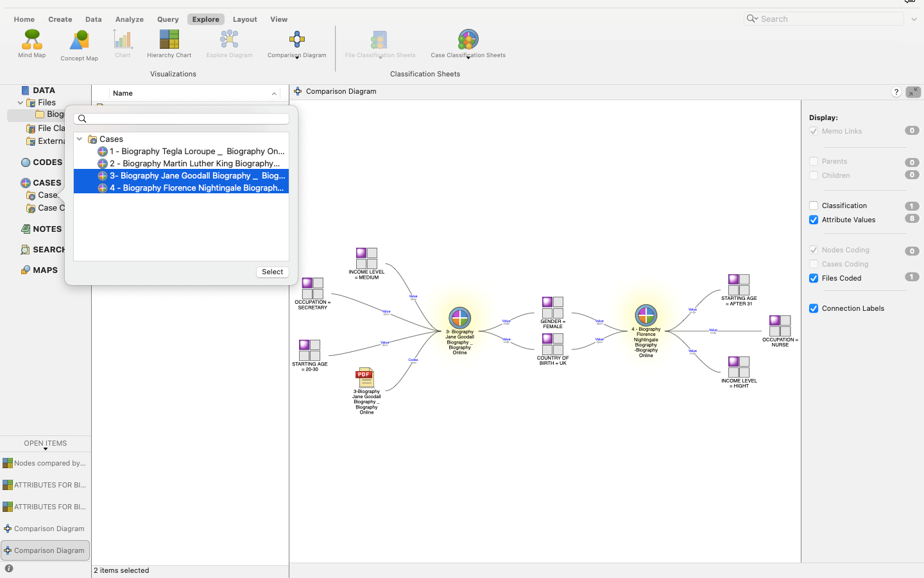Click the INCOME LEVEL = MEDIUM attribute node

[366, 263]
